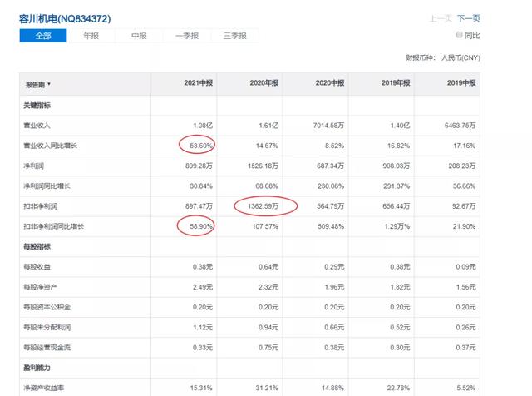The image size is (532, 396).
Task: Click the 净利润 row label
Action: pyautogui.click(x=33, y=166)
